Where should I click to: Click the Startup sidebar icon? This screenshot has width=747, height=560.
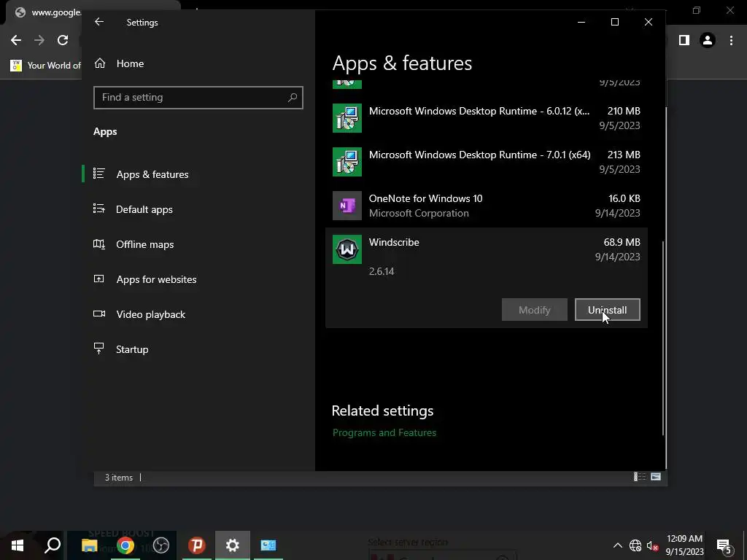(98, 349)
